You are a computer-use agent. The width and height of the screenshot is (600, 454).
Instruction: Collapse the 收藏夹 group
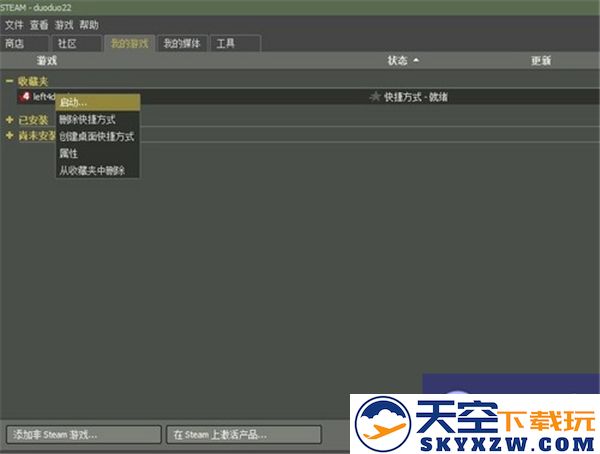point(10,81)
